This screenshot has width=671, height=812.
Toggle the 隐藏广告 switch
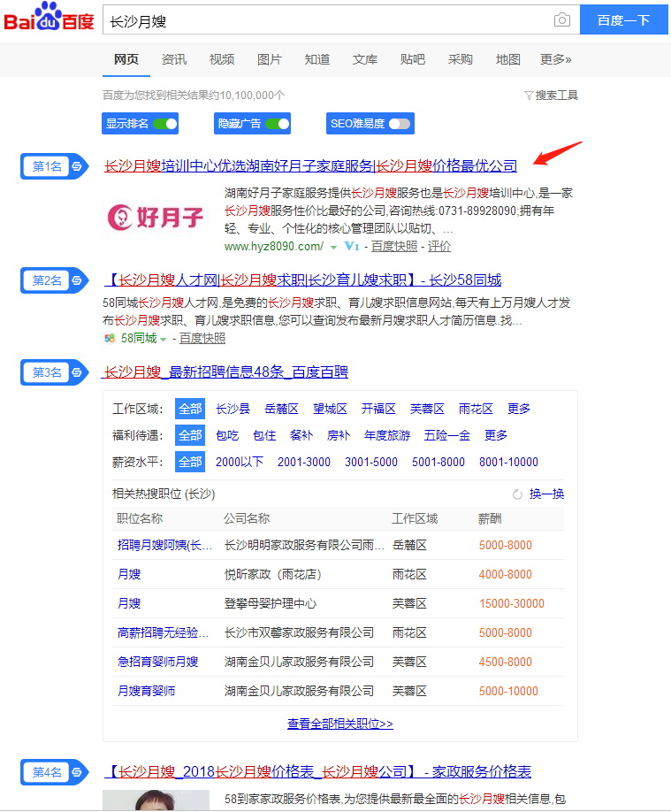pyautogui.click(x=277, y=124)
